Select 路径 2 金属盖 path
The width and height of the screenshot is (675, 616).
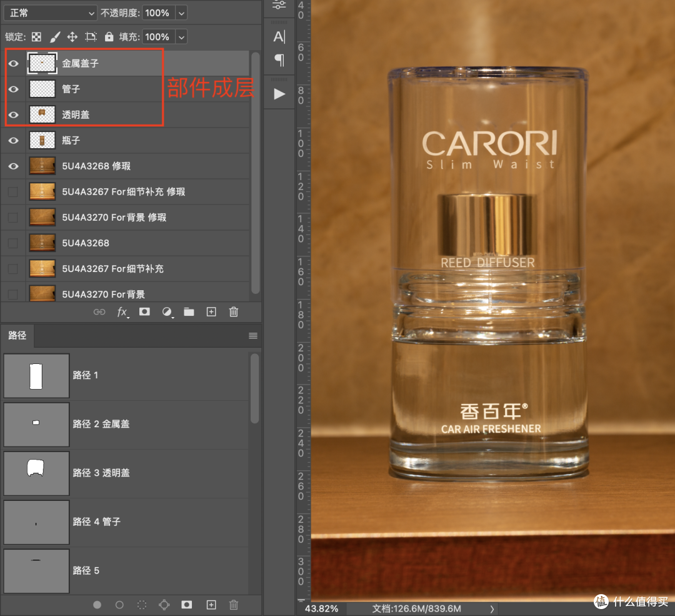click(126, 424)
